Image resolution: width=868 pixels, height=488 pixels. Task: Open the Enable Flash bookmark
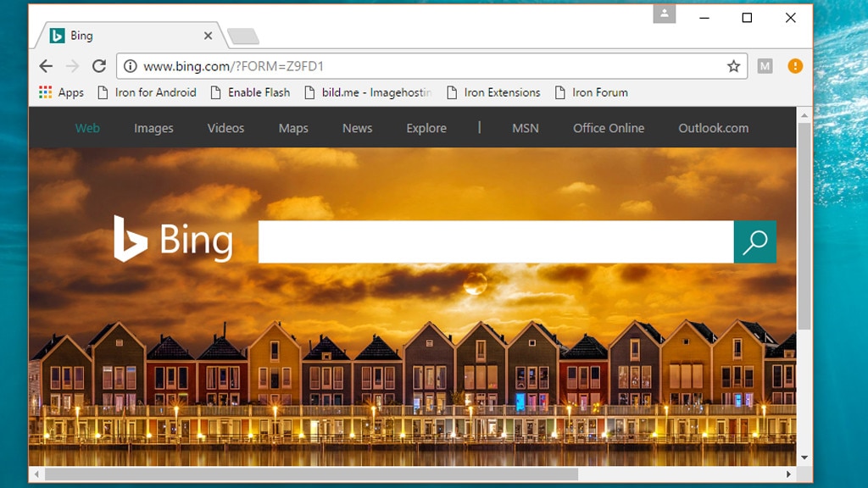pos(250,92)
